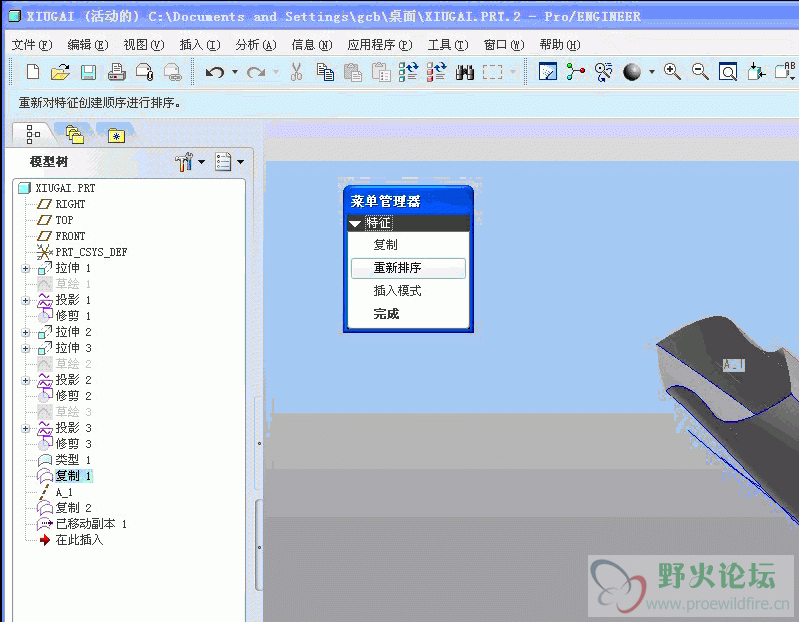Open the 分析(A) menu
The height and width of the screenshot is (622, 799).
pyautogui.click(x=256, y=45)
